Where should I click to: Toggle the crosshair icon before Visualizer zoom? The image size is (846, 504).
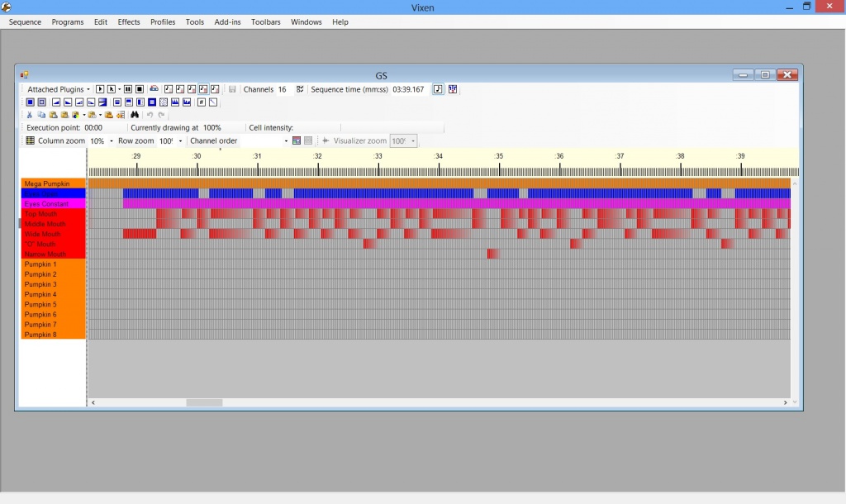(326, 140)
